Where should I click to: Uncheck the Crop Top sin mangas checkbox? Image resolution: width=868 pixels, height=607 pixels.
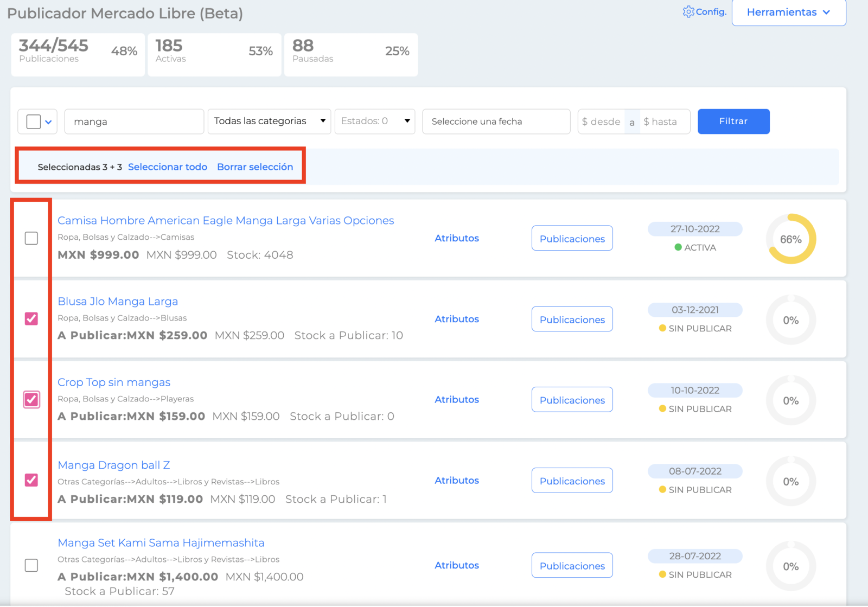tap(31, 399)
